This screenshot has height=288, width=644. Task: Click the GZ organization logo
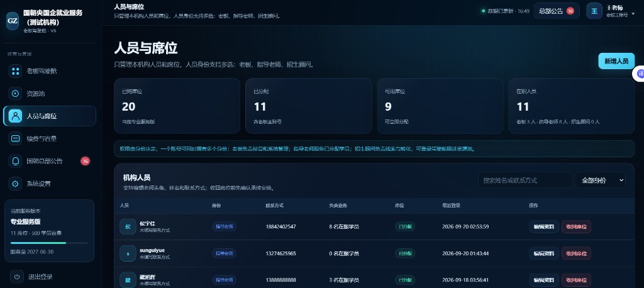click(13, 21)
